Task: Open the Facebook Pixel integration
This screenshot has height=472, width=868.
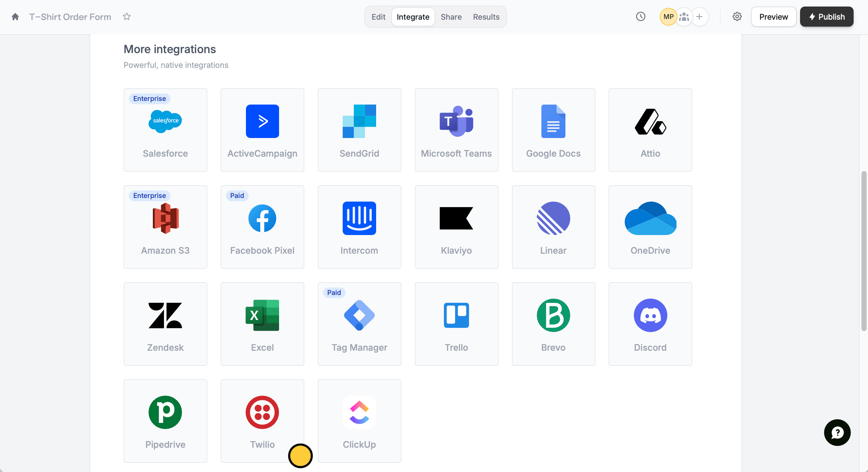Action: 262,227
